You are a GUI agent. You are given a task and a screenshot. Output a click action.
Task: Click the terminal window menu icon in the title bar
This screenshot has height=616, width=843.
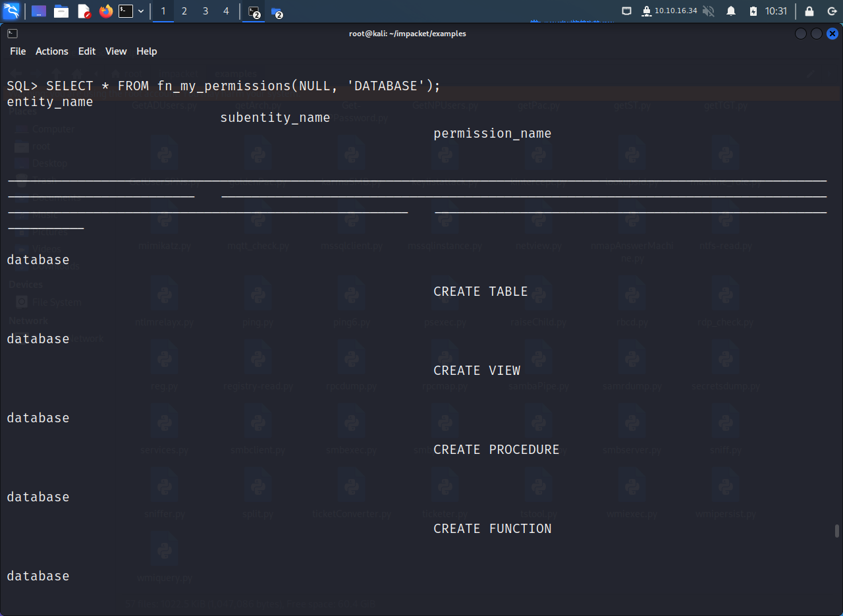point(13,34)
